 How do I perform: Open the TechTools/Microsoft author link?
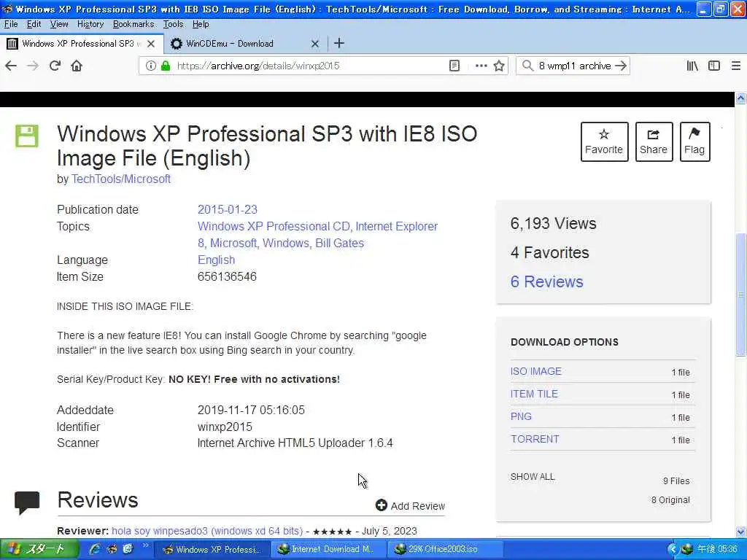(x=121, y=179)
